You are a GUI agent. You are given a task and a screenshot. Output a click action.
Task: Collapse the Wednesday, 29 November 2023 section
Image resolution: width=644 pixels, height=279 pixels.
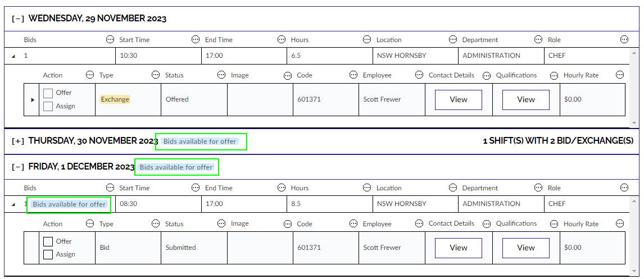point(18,19)
